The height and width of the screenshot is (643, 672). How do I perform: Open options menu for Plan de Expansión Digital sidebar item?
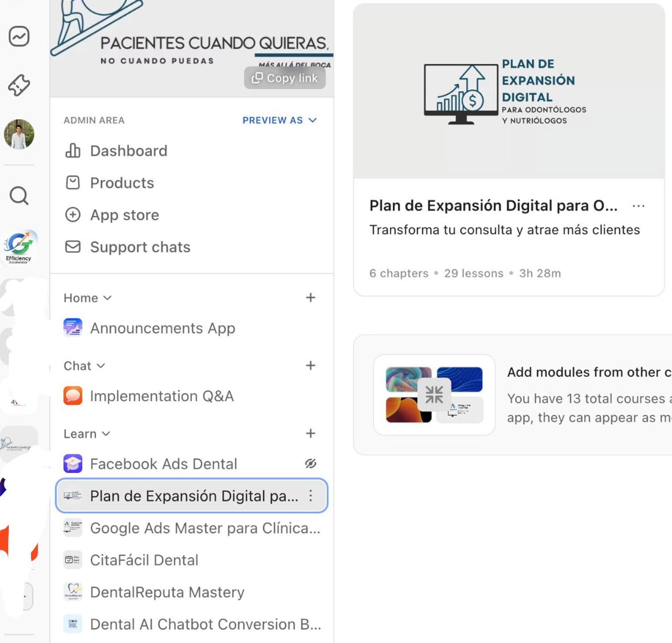pos(311,496)
